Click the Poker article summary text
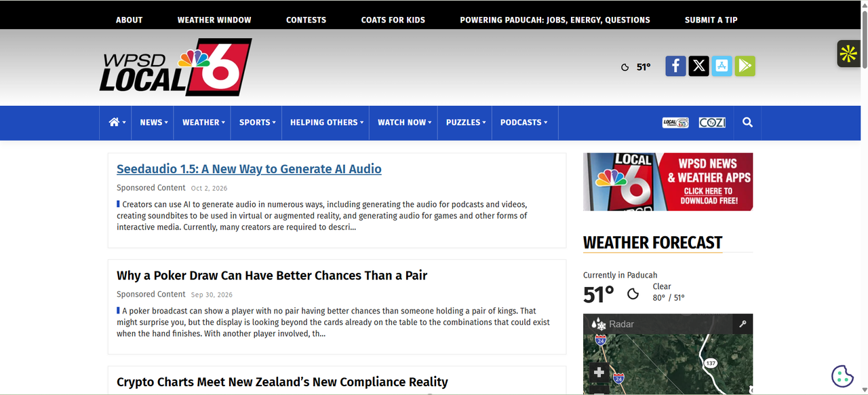Viewport: 868px width, 395px height. pos(333,322)
